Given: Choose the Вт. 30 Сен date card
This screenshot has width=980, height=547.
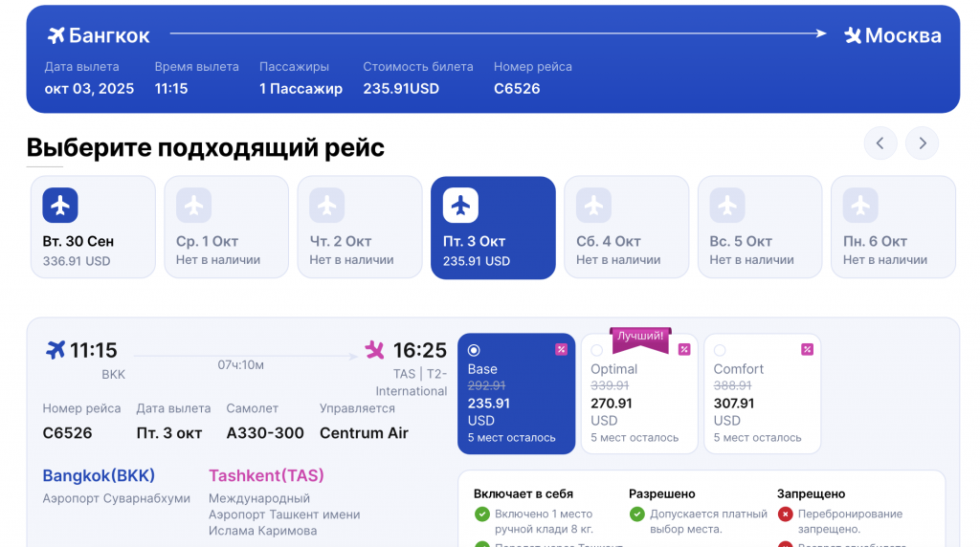Looking at the screenshot, I should coord(93,228).
